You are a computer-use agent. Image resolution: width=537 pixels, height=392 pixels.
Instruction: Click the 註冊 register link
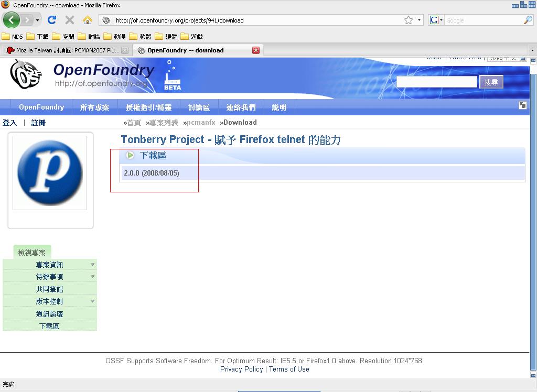(x=38, y=123)
